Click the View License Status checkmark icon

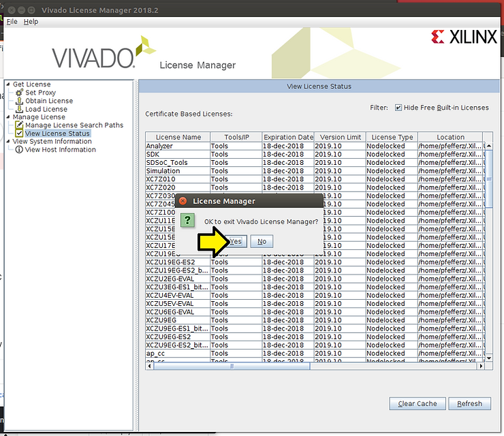tap(19, 133)
